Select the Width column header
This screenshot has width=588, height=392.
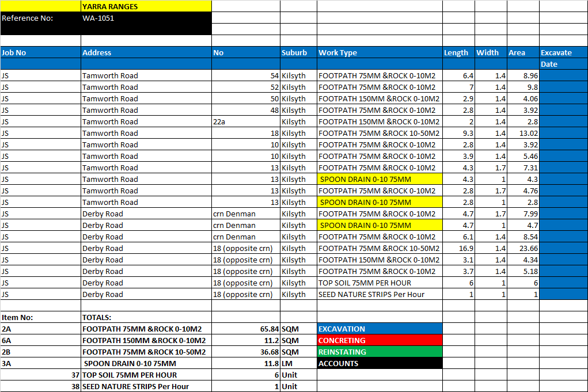[490, 52]
